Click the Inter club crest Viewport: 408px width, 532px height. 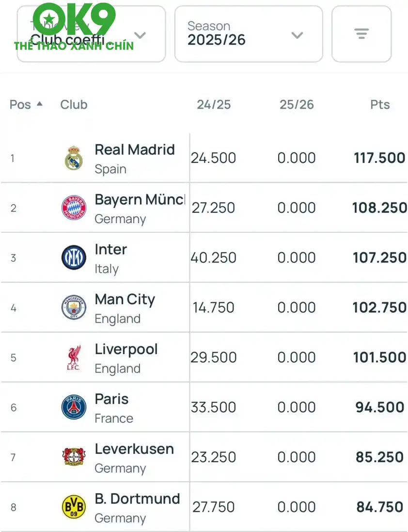pos(74,258)
